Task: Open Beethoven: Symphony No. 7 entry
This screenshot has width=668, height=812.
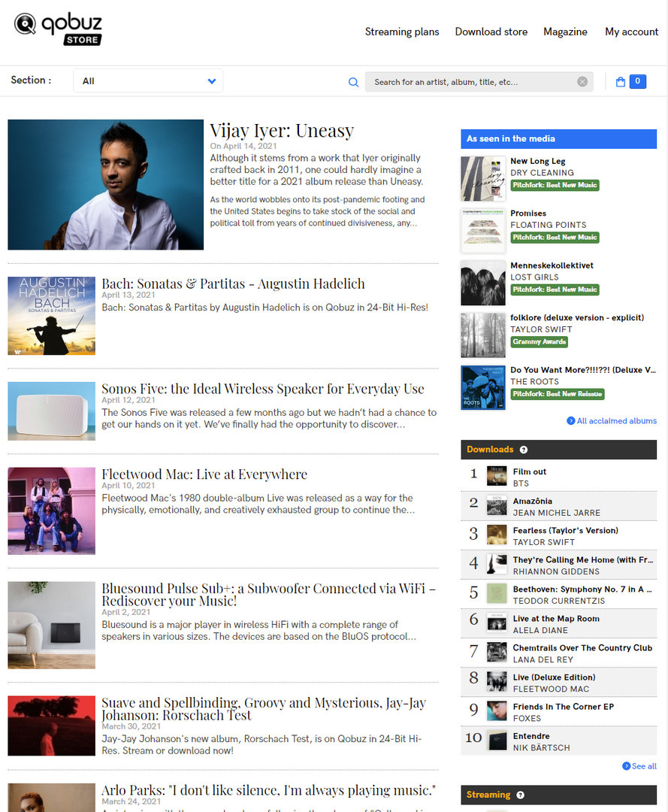Action: (559, 594)
